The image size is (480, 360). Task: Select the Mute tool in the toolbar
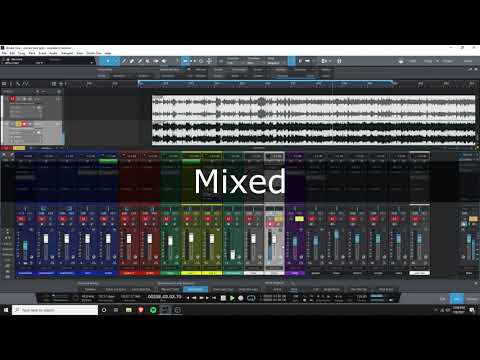[148, 61]
